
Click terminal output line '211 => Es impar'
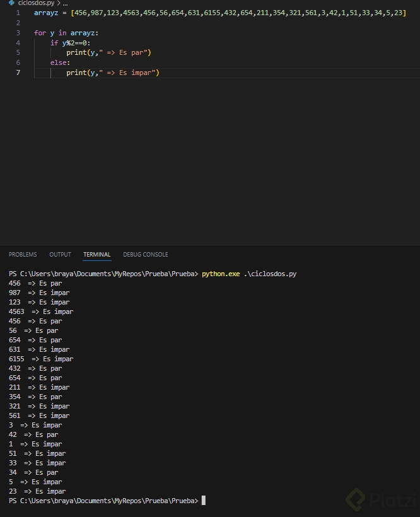[x=39, y=387]
